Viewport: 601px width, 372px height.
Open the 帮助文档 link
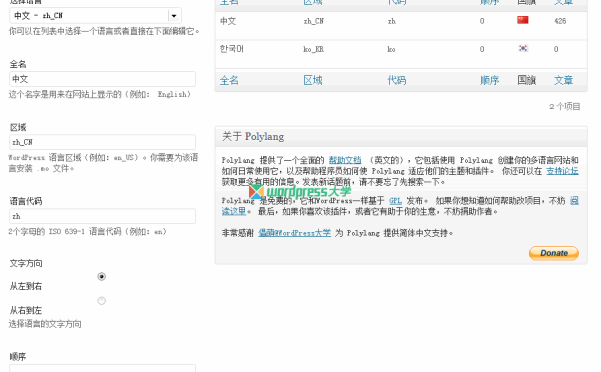pyautogui.click(x=345, y=160)
